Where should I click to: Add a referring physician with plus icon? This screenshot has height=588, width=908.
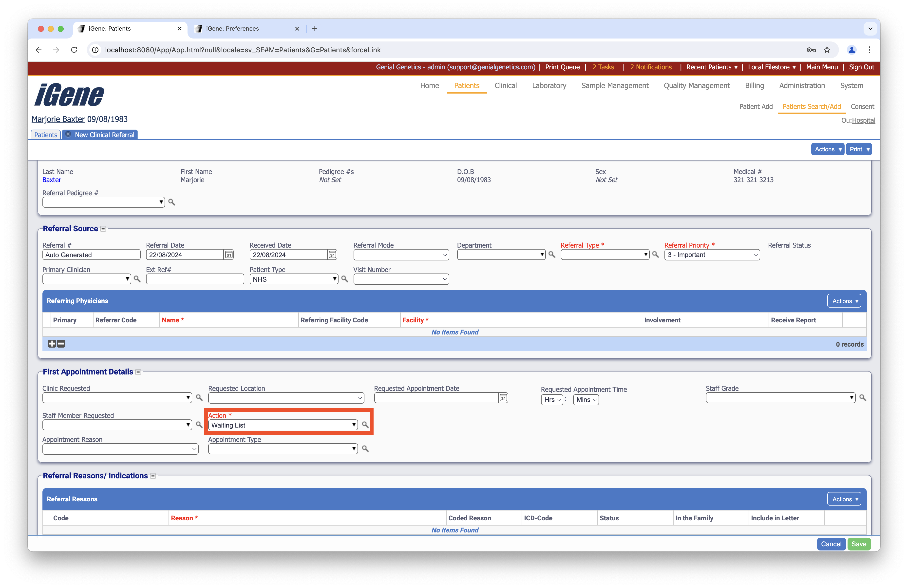(x=52, y=344)
